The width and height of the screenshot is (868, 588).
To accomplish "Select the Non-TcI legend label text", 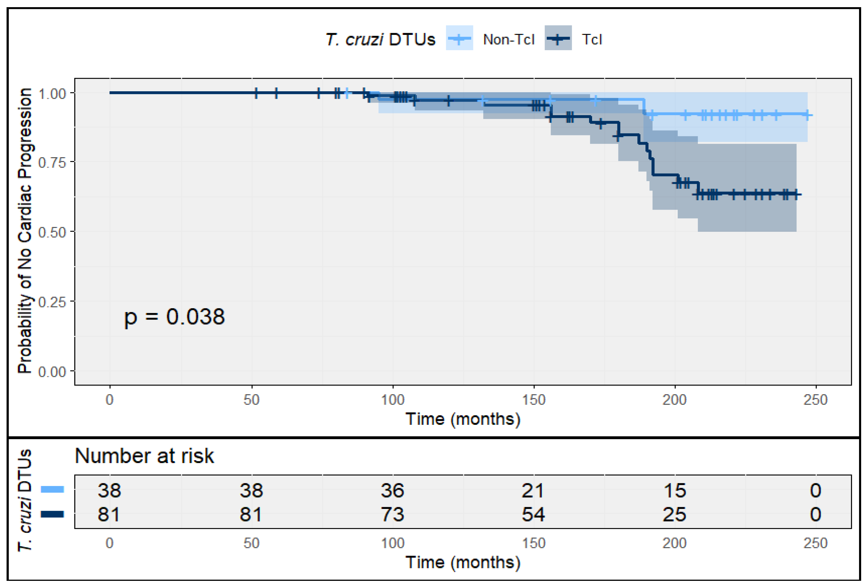I will click(x=509, y=39).
